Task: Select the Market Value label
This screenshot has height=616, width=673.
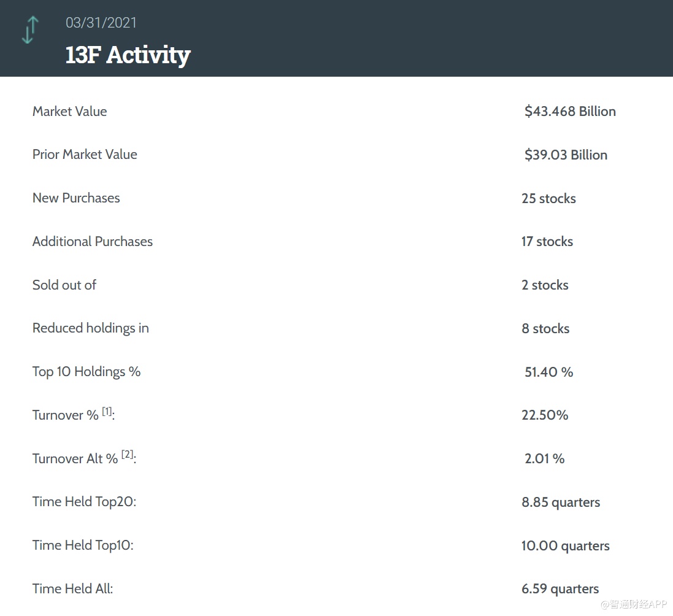Action: pos(70,112)
